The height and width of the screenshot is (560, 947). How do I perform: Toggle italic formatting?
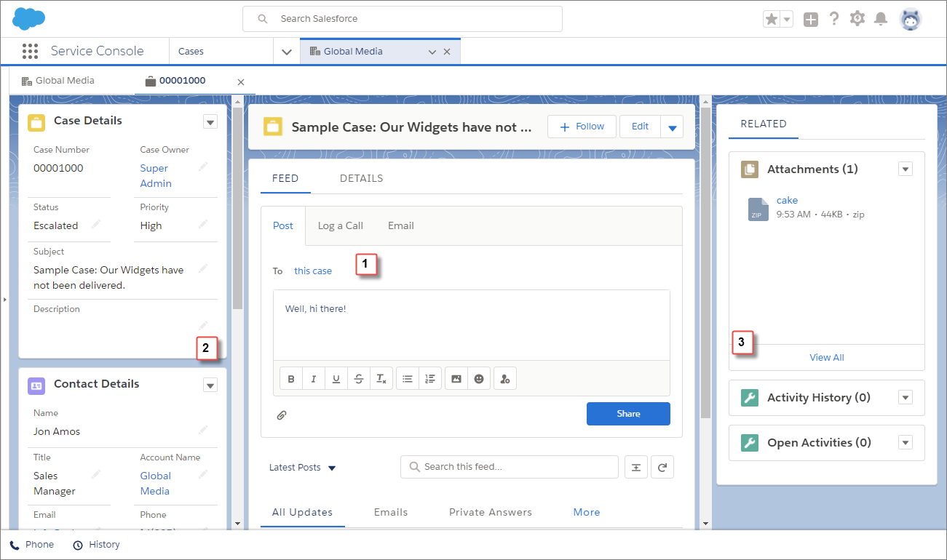click(x=314, y=379)
